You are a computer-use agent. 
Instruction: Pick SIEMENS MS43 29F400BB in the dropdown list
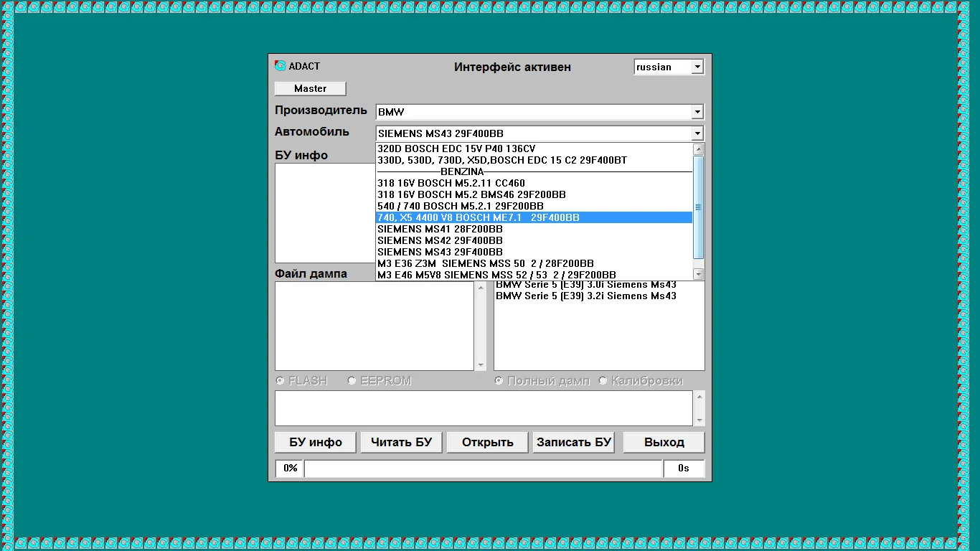click(534, 252)
